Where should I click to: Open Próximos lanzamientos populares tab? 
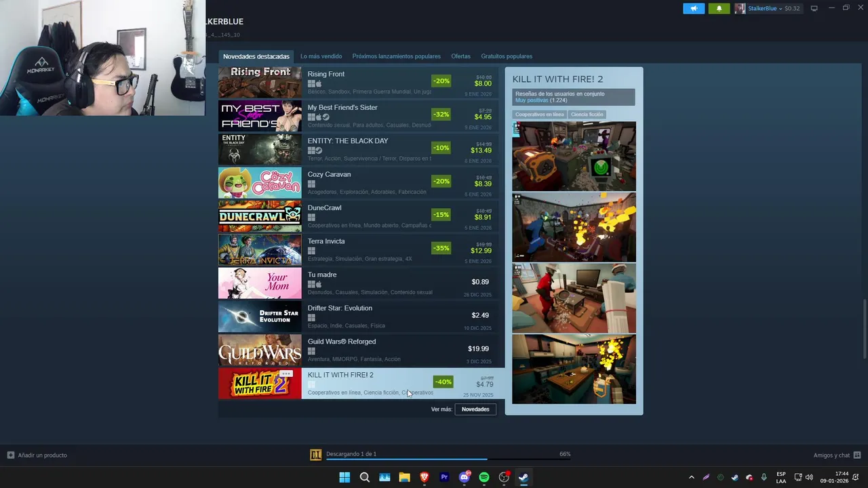point(396,56)
